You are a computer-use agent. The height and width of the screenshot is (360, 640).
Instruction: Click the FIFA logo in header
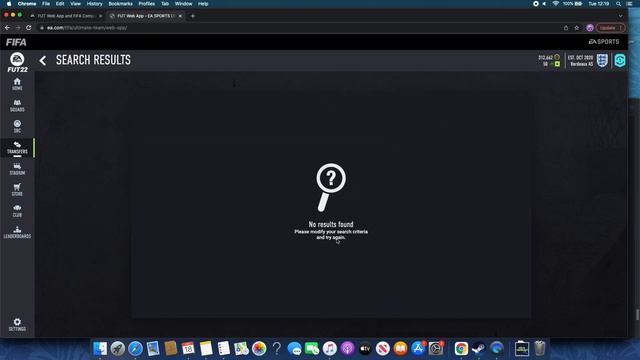tap(16, 42)
